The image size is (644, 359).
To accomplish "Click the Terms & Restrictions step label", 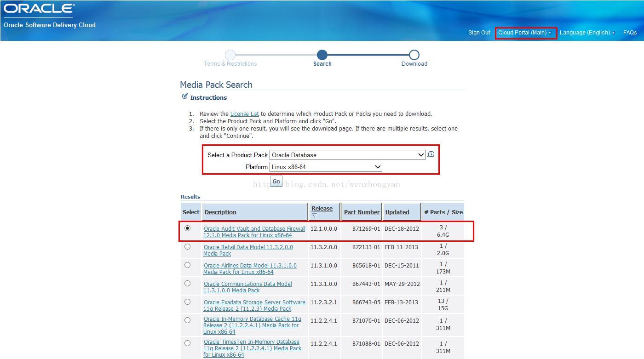I will pos(230,64).
